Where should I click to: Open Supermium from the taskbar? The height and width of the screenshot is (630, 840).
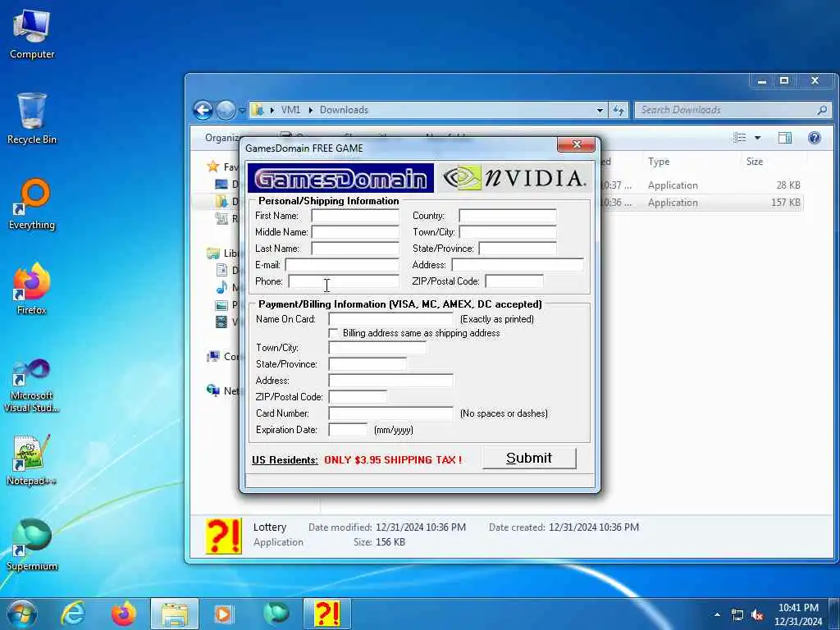pyautogui.click(x=276, y=614)
